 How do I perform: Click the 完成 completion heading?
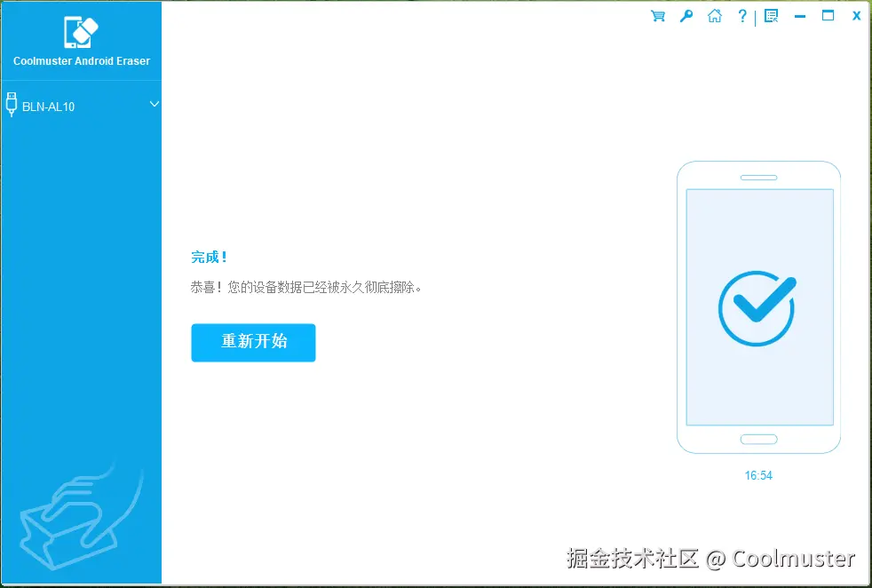pyautogui.click(x=208, y=257)
